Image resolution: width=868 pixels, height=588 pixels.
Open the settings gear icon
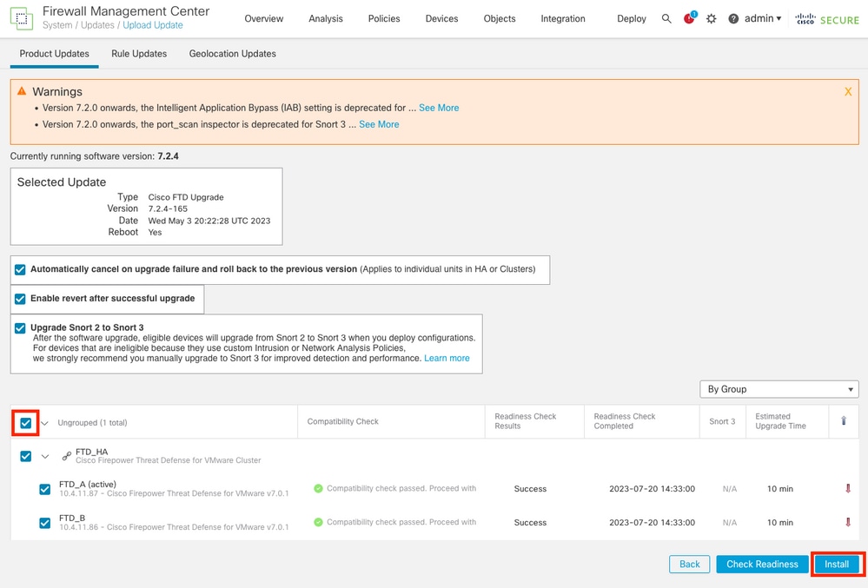712,19
